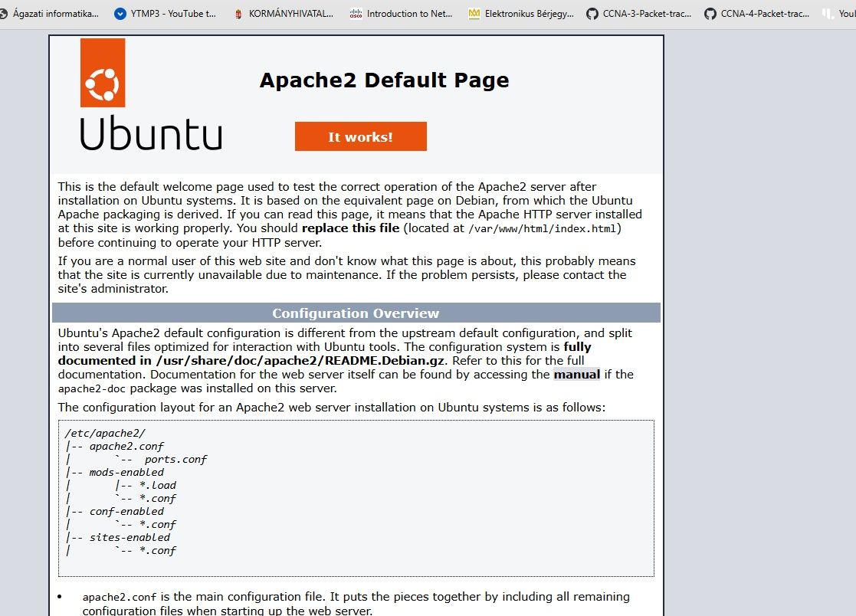Open the Cisco Introduction to Networking bookmark
856x616 pixels.
tap(401, 13)
